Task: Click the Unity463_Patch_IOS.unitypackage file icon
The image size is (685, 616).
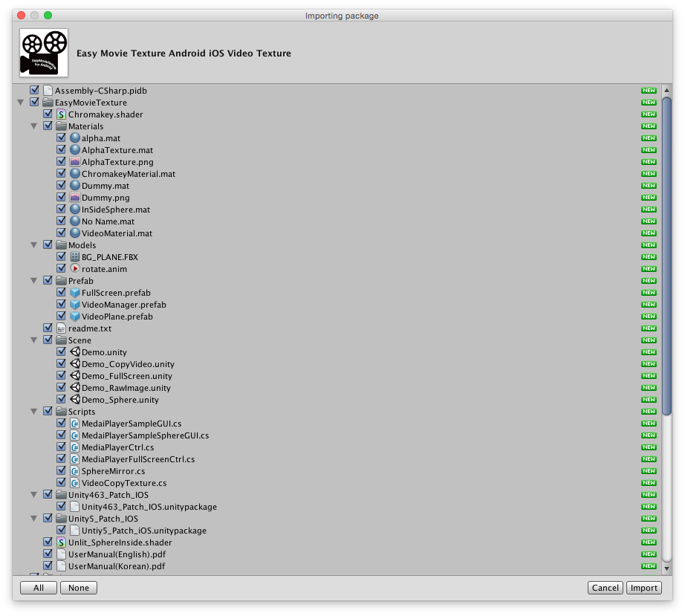Action: coord(75,506)
